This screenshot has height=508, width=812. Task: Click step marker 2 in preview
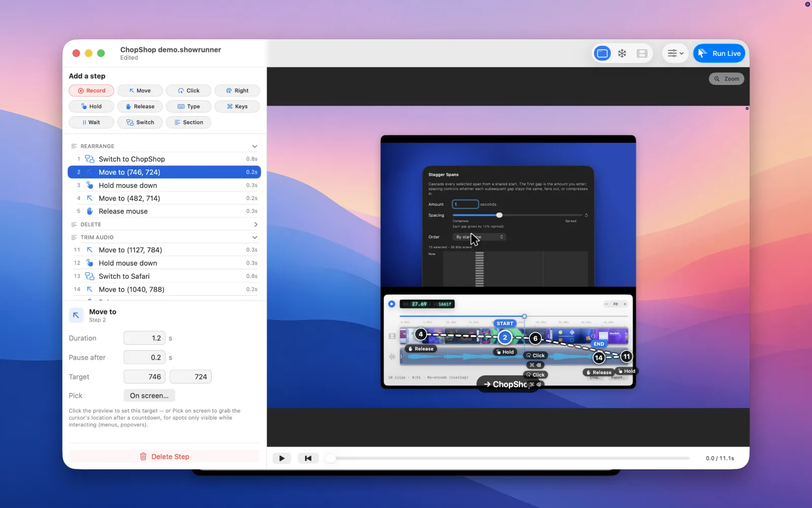505,337
